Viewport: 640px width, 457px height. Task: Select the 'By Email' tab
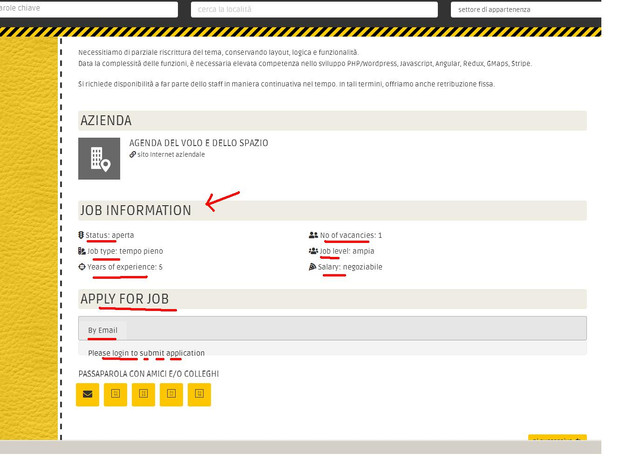(x=102, y=330)
